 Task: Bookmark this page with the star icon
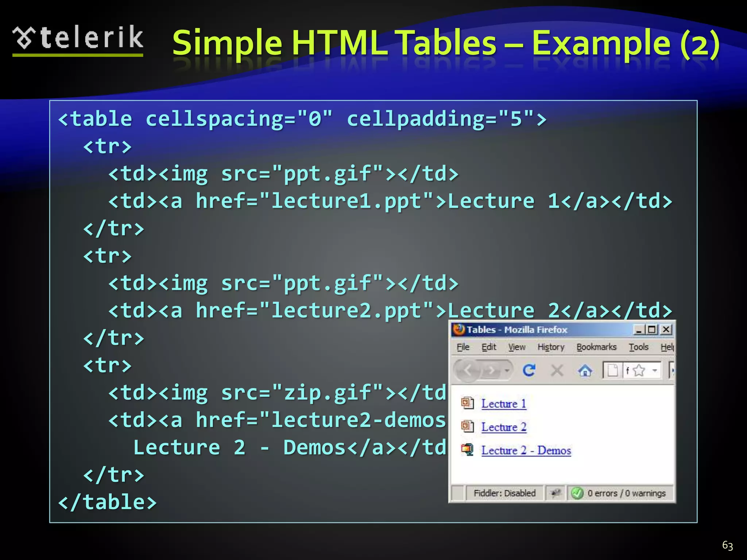pos(639,371)
